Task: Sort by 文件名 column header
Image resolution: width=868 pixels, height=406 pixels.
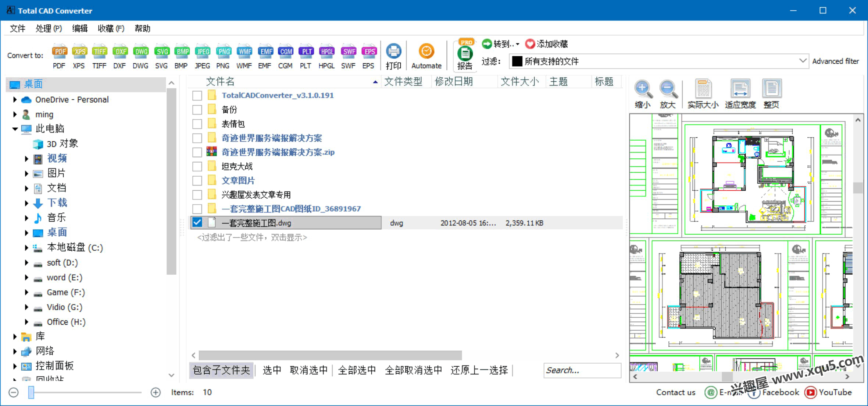Action: (x=285, y=81)
